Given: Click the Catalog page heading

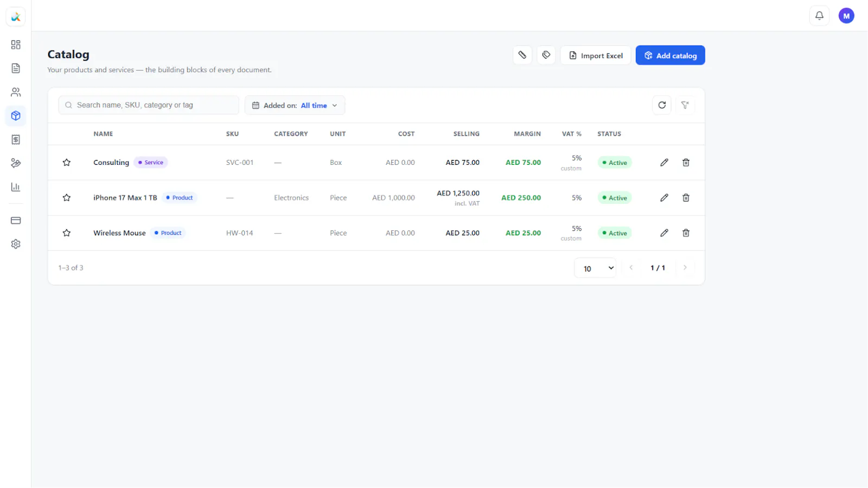Looking at the screenshot, I should pos(68,54).
